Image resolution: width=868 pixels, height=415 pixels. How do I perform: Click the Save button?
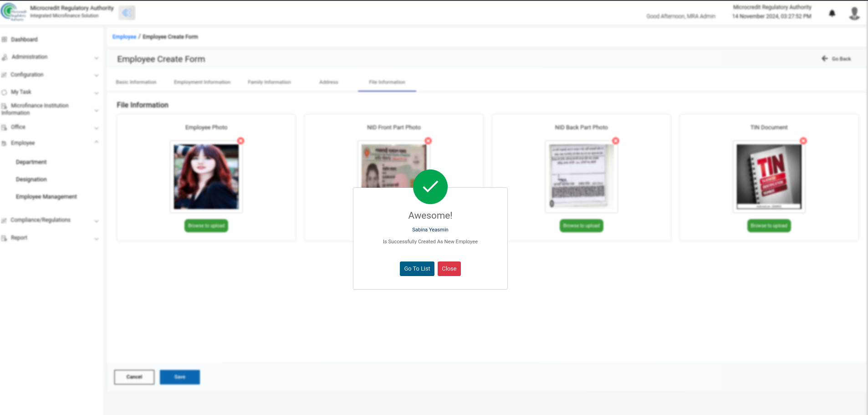tap(180, 377)
